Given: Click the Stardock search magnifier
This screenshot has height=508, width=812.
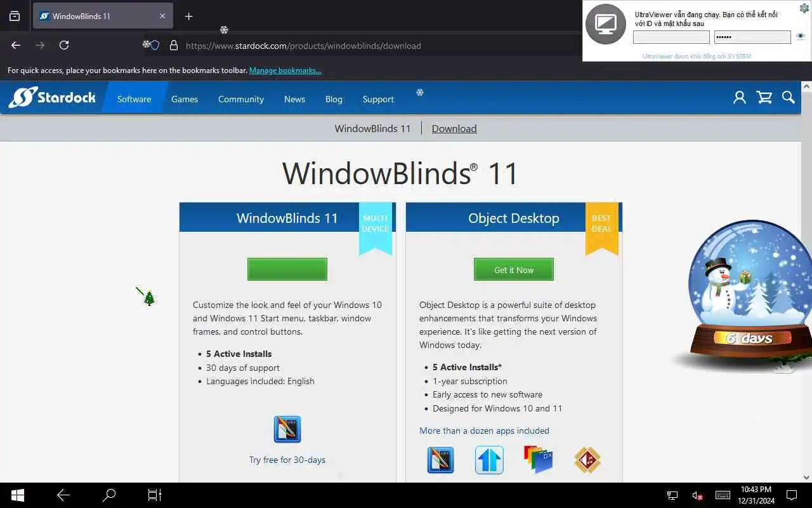Looking at the screenshot, I should [789, 97].
